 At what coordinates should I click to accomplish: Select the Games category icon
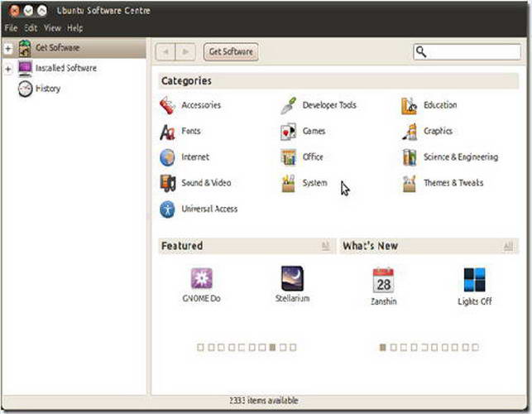point(288,132)
